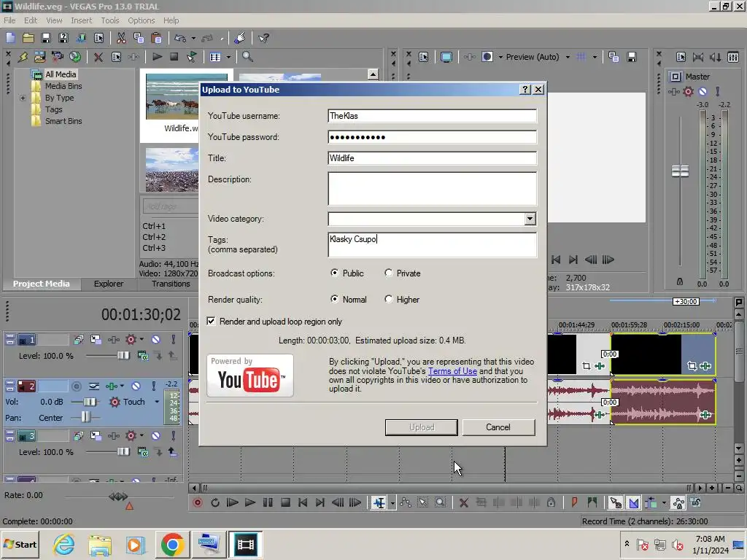This screenshot has height=560, width=747.
Task: Click the Windows Start button
Action: [20, 544]
